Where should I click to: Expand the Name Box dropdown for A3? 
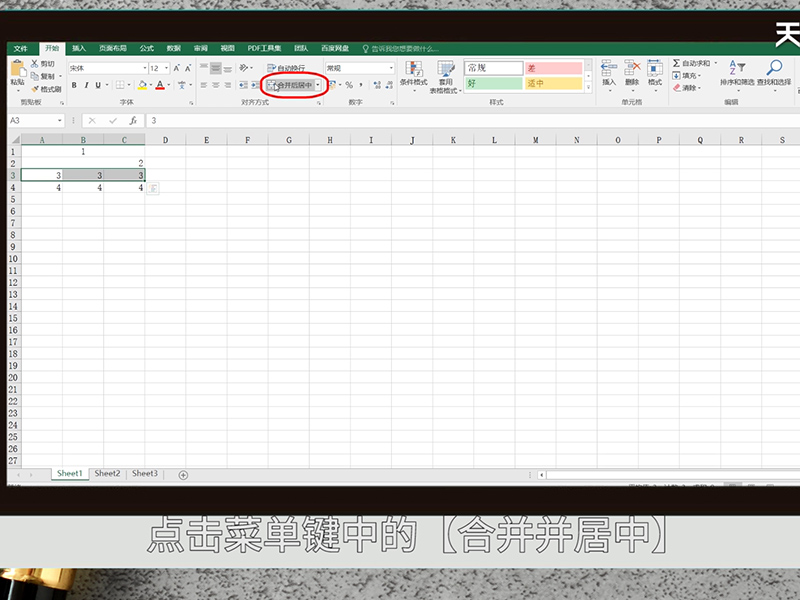(60, 120)
